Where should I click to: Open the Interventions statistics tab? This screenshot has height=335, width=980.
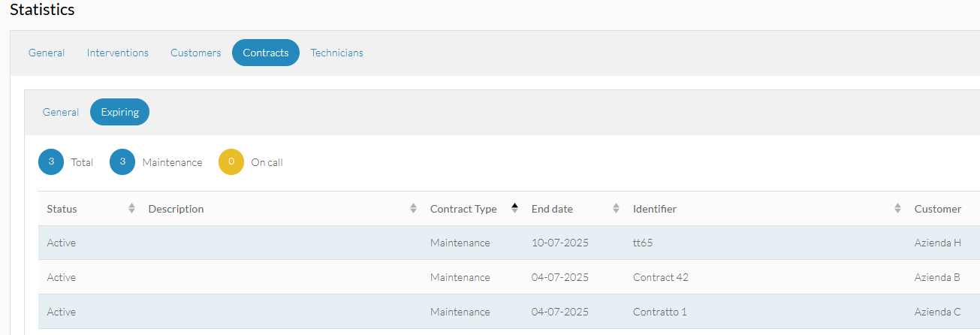tap(118, 53)
